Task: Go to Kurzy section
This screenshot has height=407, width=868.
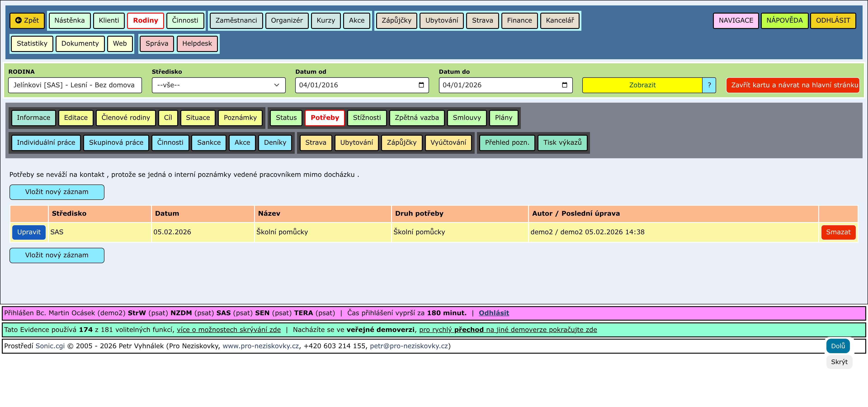Action: click(326, 21)
